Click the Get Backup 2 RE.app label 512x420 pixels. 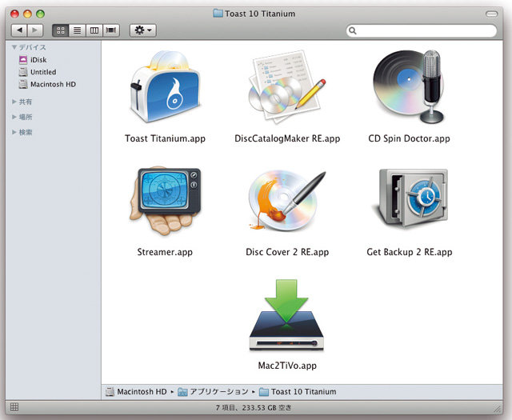click(409, 252)
